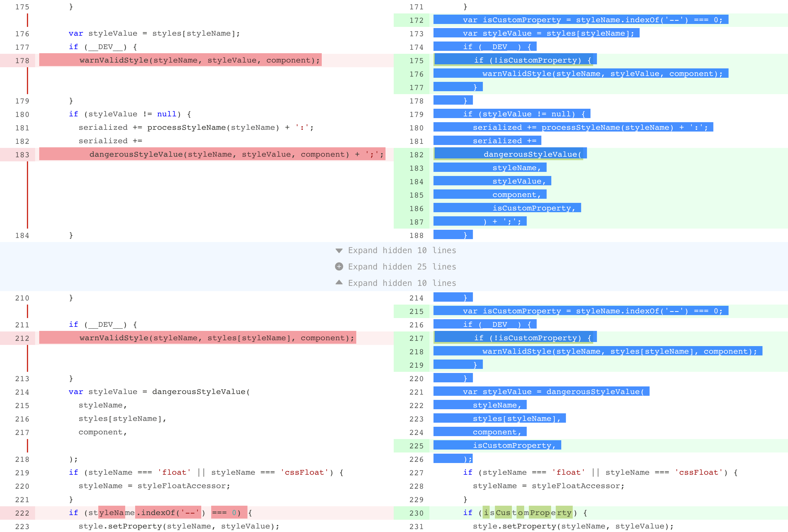
Task: Click the topmost "Expand hidden 10 lines" link
Action: [x=402, y=251]
